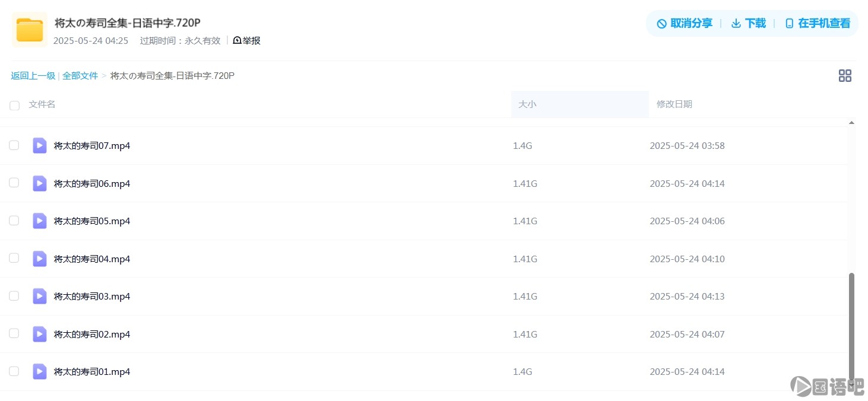
Task: Sort files by 大小 column
Action: (x=527, y=104)
